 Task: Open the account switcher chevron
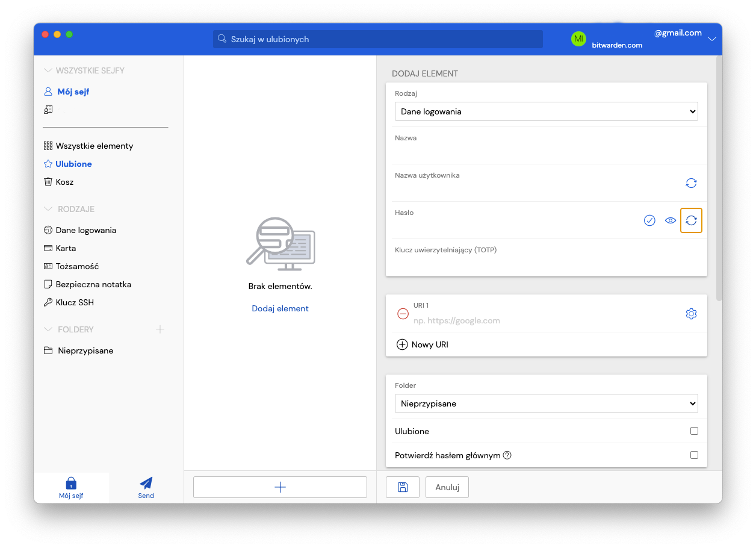(712, 39)
